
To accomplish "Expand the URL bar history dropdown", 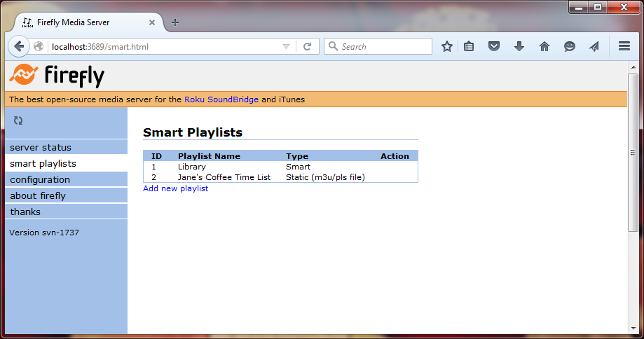I will 286,46.
